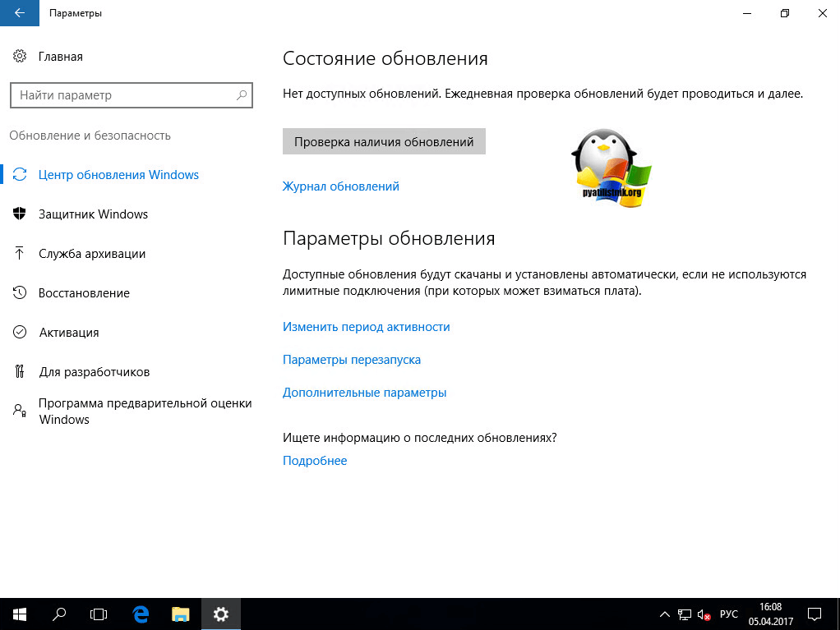Go to Восстановление section
The image size is (840, 630).
[x=84, y=293]
